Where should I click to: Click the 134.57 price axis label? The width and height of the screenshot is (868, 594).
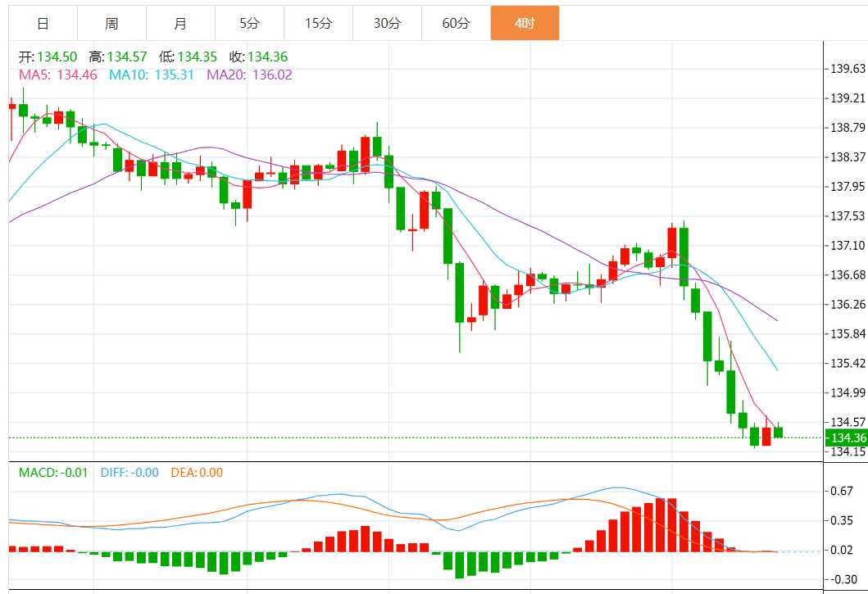[848, 423]
